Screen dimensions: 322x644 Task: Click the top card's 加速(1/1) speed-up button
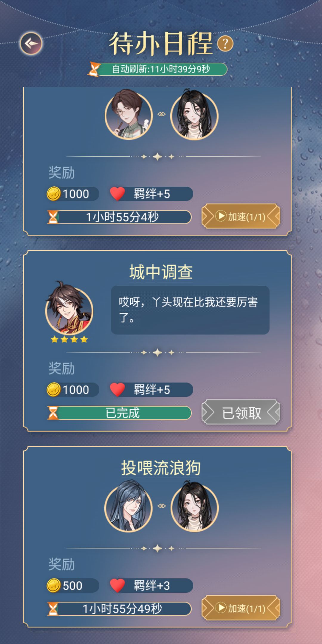(241, 216)
